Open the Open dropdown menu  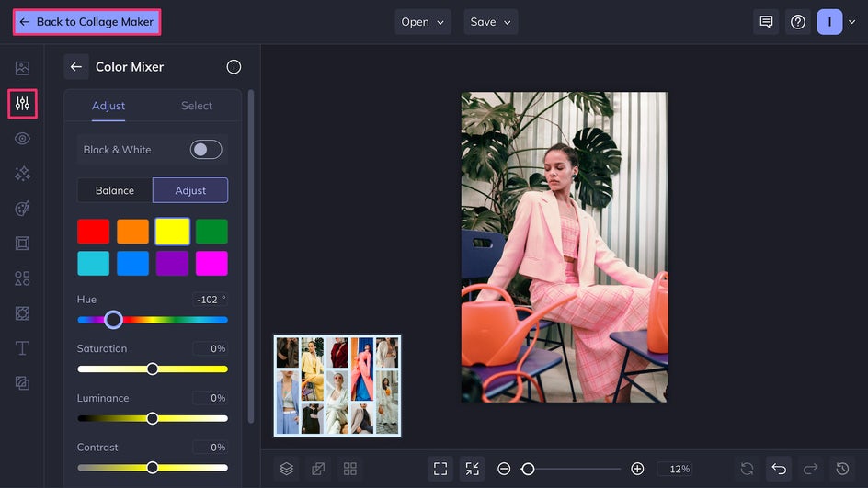pos(423,22)
